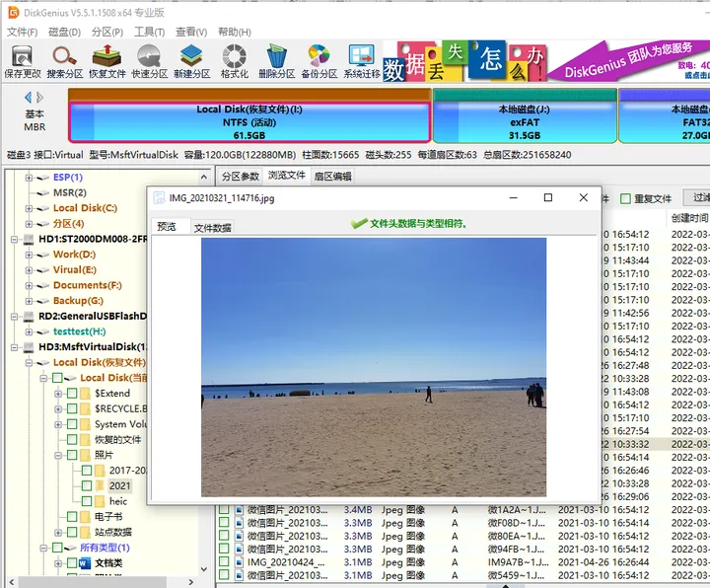
Task: Open the 查看(V) menu
Action: pos(191,33)
